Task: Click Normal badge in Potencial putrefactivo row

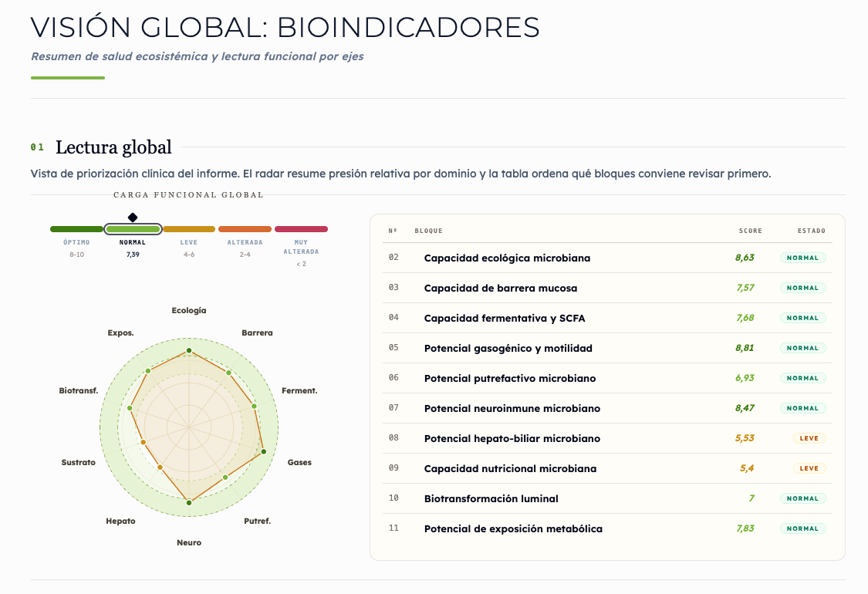Action: click(x=802, y=378)
